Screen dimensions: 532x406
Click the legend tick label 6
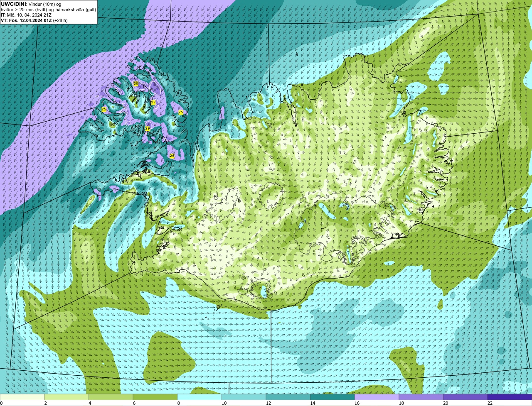(134, 403)
